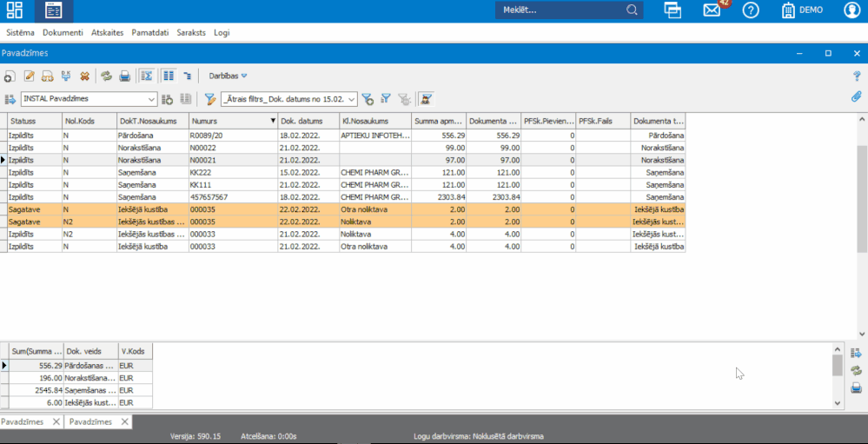This screenshot has height=444, width=868.
Task: Open the mail notifications envelope icon
Action: click(x=712, y=10)
